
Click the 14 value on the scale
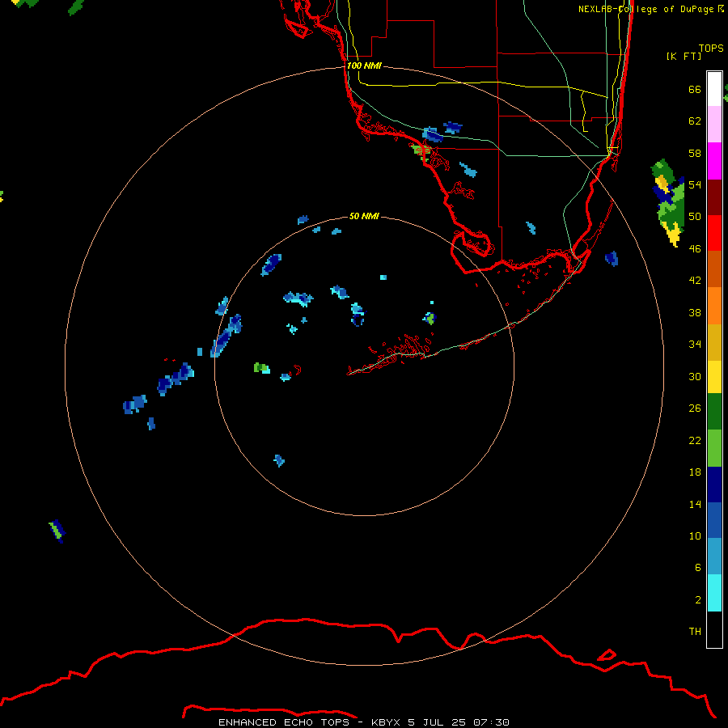click(x=695, y=504)
